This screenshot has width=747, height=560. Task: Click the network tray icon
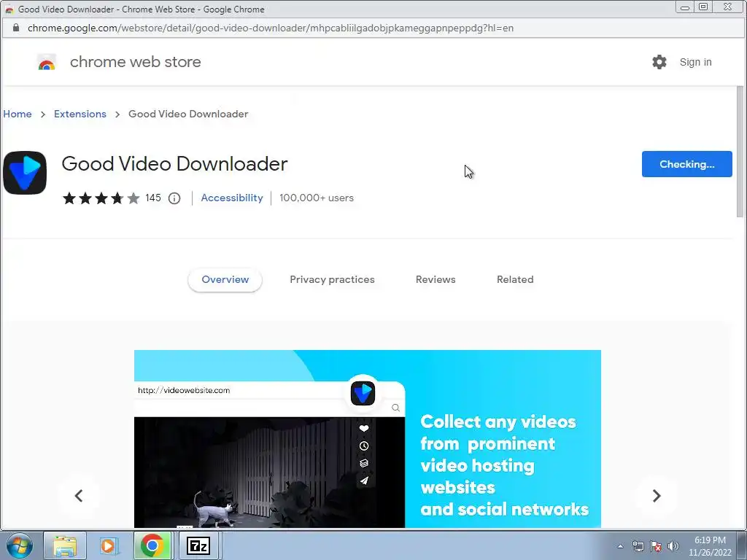(638, 546)
